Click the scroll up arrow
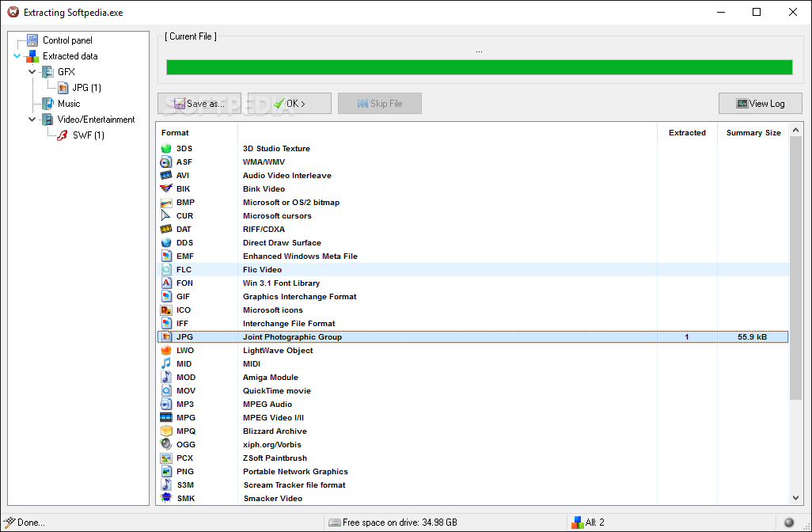 (x=796, y=130)
